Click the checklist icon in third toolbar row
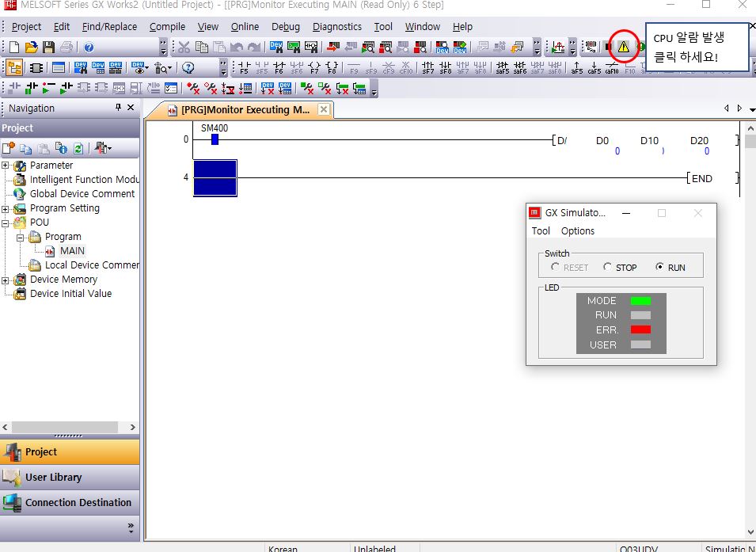This screenshot has width=756, height=552. pyautogui.click(x=171, y=88)
